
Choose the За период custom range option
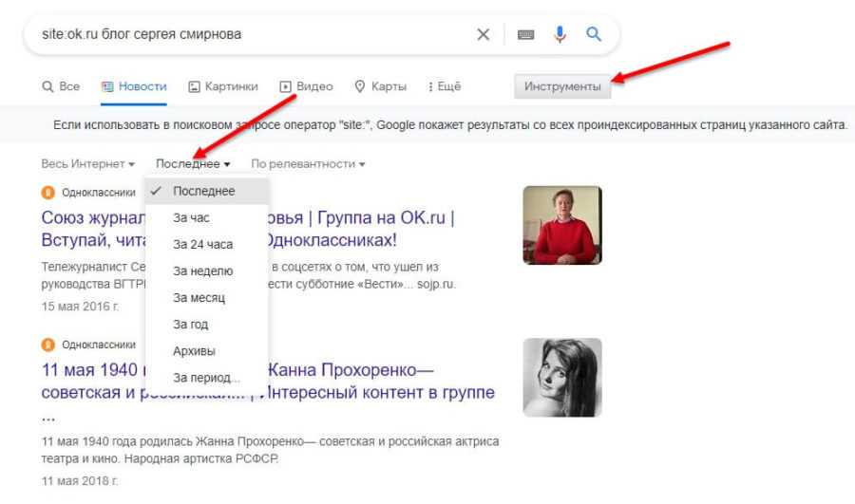pyautogui.click(x=206, y=377)
